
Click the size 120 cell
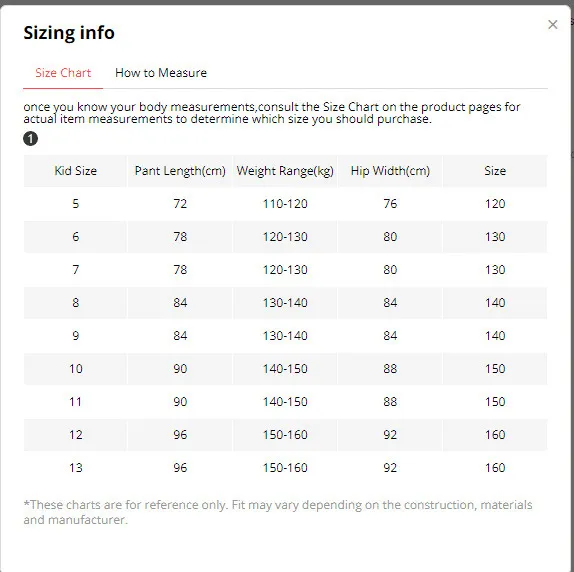pyautogui.click(x=495, y=203)
